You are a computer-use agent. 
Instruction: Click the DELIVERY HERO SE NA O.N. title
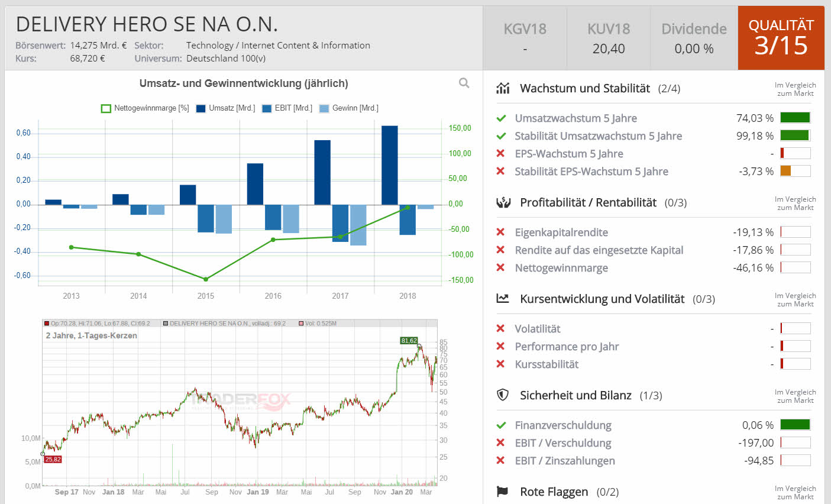coord(147,24)
